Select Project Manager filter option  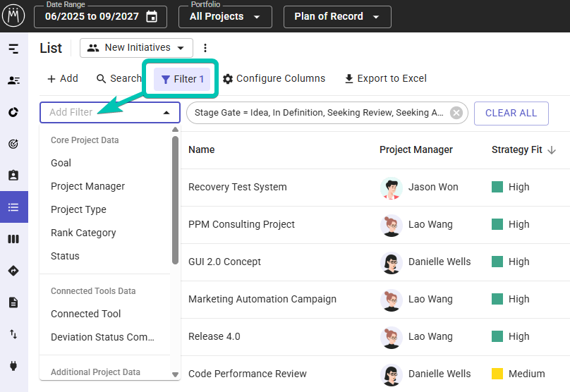87,186
